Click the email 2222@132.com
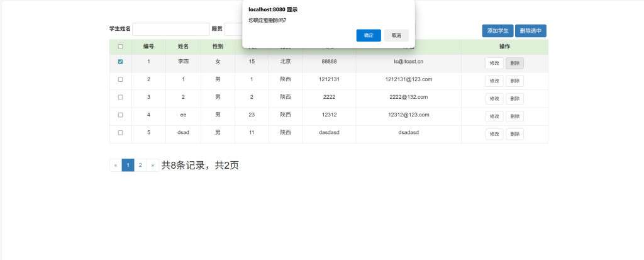Image resolution: width=644 pixels, height=260 pixels. [409, 97]
